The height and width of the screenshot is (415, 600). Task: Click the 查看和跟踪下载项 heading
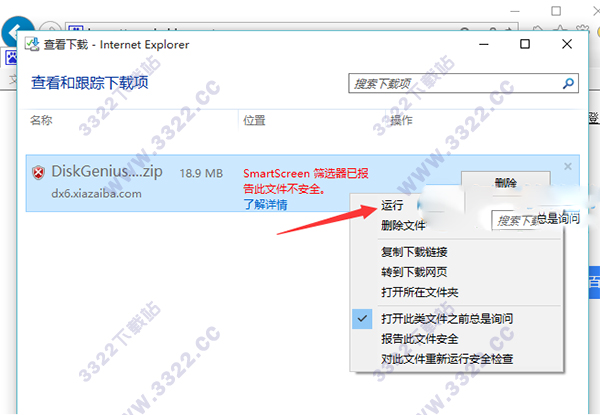pyautogui.click(x=90, y=82)
